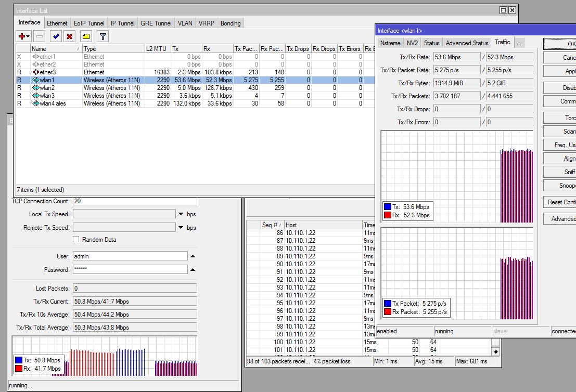
Task: Click the ether2 interface icon
Action: [x=35, y=64]
